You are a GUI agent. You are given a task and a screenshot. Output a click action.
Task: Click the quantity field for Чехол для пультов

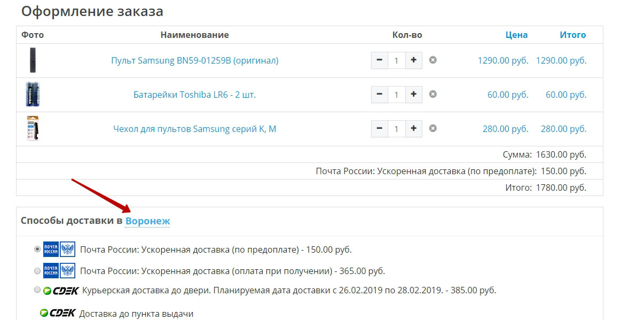[x=396, y=129]
